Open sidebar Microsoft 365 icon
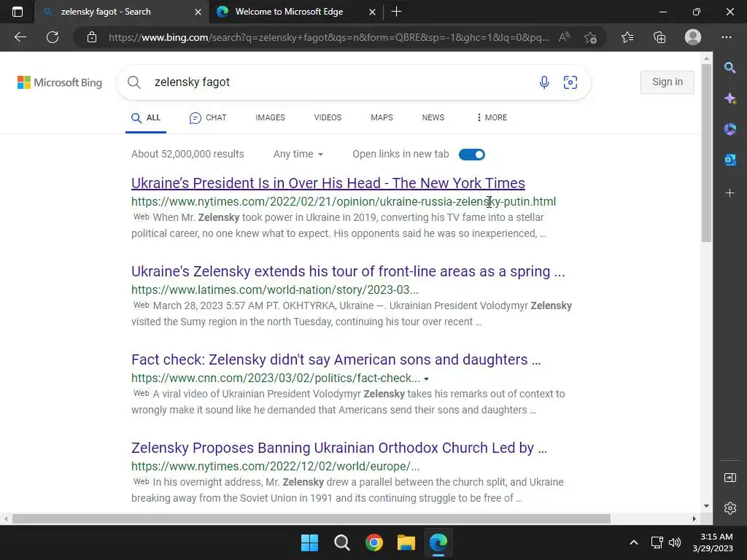 click(x=729, y=129)
